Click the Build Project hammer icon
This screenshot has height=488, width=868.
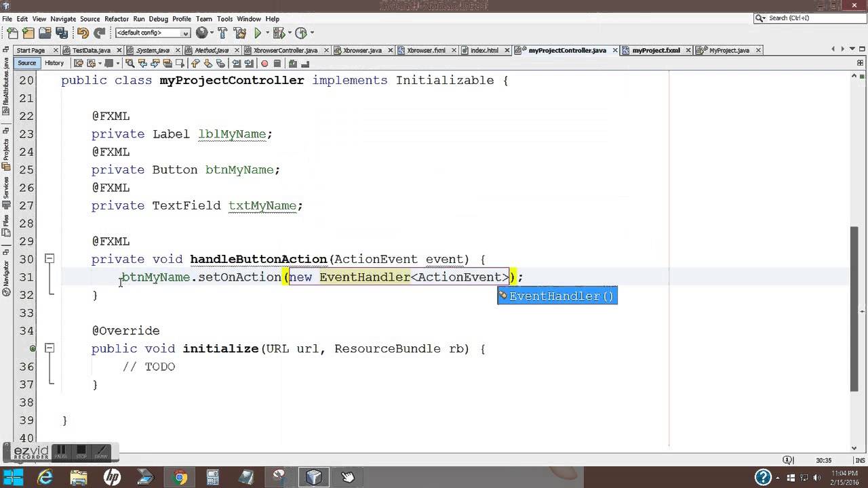(222, 33)
